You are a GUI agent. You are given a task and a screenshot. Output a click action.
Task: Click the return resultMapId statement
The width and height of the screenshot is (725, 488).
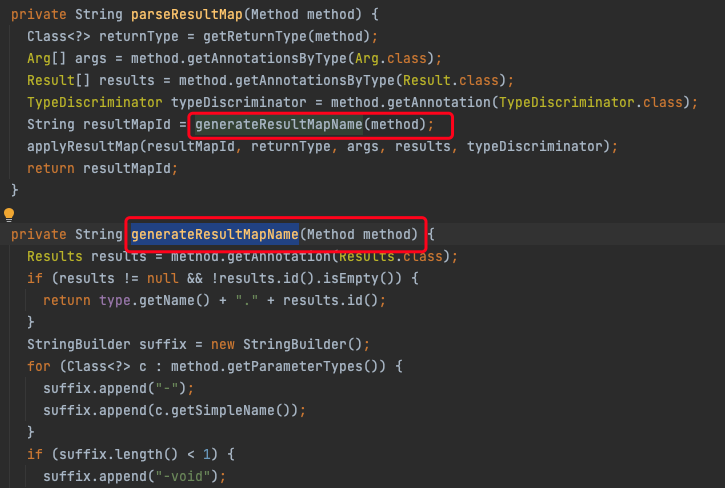pyautogui.click(x=102, y=168)
